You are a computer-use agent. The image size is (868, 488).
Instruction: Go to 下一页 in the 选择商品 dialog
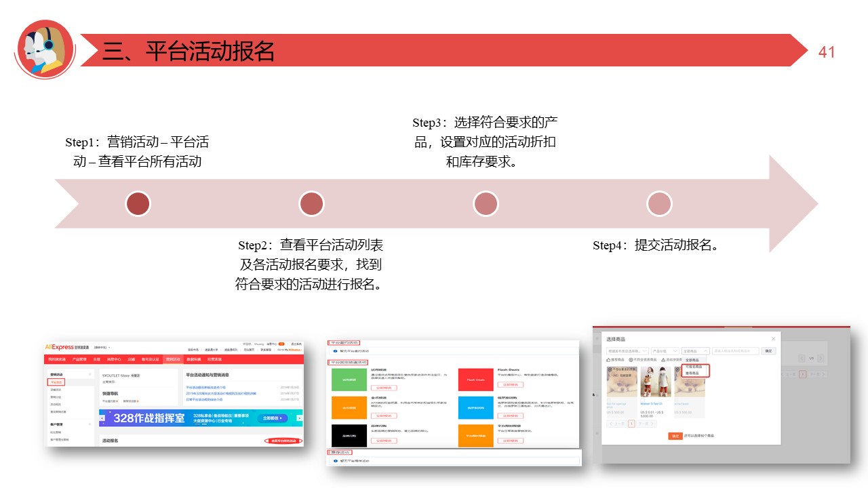tap(647, 424)
